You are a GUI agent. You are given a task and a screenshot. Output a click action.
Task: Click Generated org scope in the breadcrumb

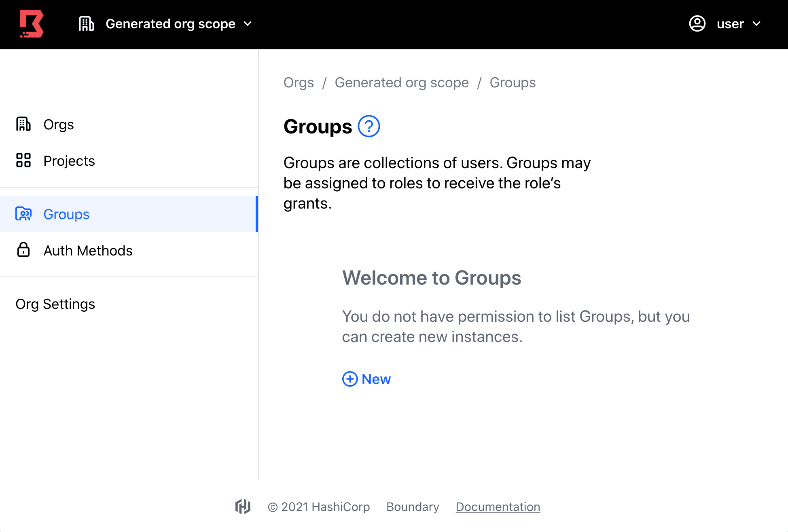tap(402, 82)
